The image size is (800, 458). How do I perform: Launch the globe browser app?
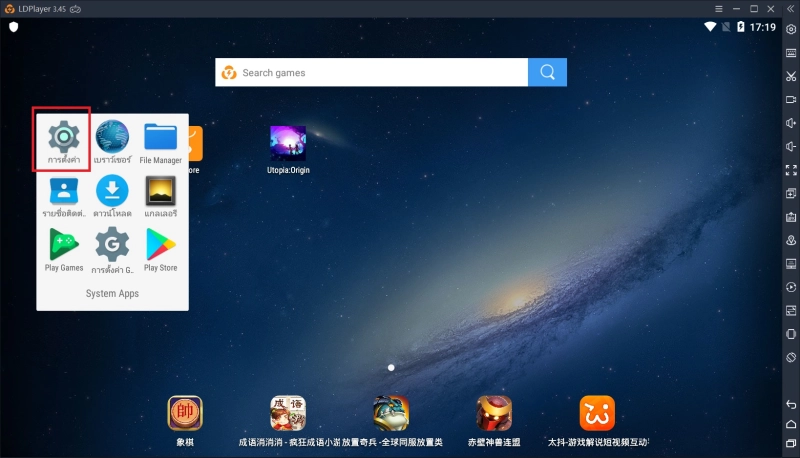click(112, 136)
